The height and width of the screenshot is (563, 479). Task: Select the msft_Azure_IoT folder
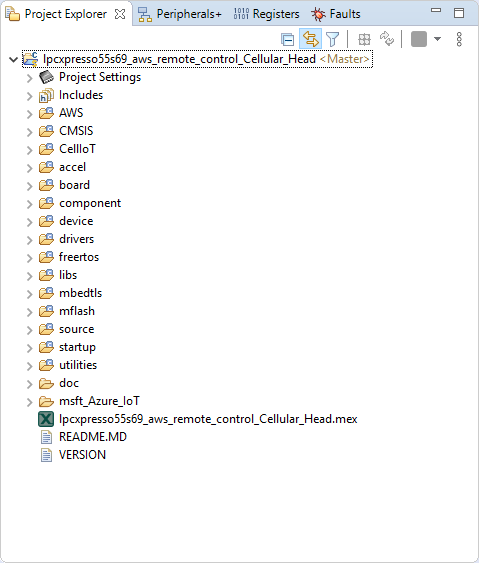(89, 401)
